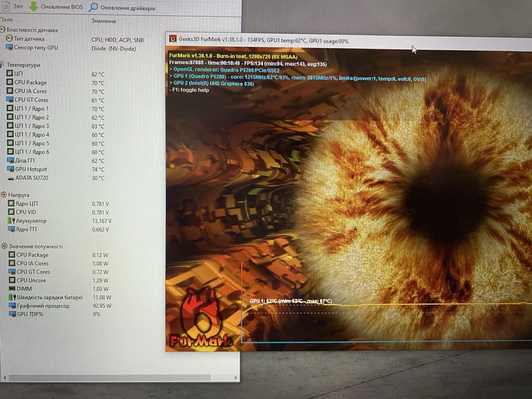Viewport: 532px width, 399px height.
Task: Select the Графічний процесор 92.95 W value
Action: tap(102, 306)
